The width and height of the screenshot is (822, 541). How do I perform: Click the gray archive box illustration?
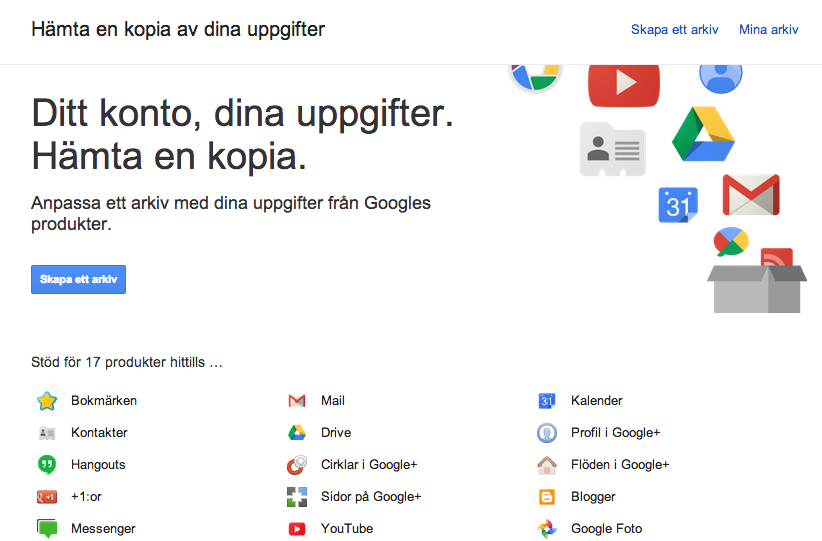coord(757,289)
